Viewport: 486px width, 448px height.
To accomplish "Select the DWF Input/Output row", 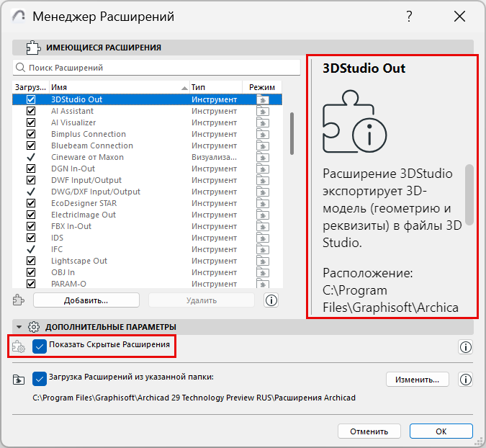I will click(x=147, y=180).
